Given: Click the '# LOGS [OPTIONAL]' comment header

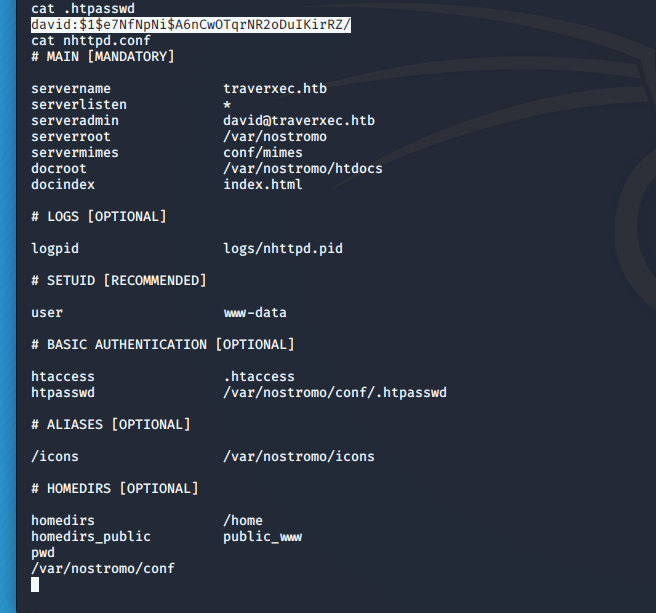Looking at the screenshot, I should pos(99,217).
